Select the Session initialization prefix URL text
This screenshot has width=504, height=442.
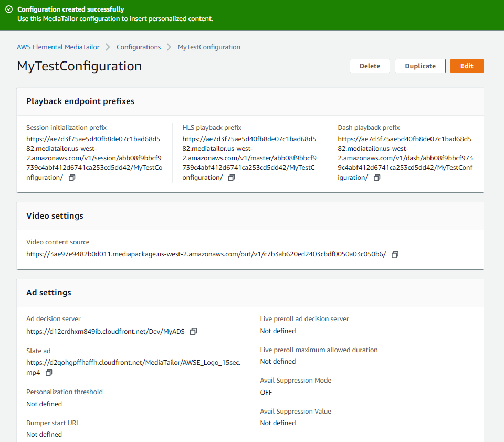(94, 158)
